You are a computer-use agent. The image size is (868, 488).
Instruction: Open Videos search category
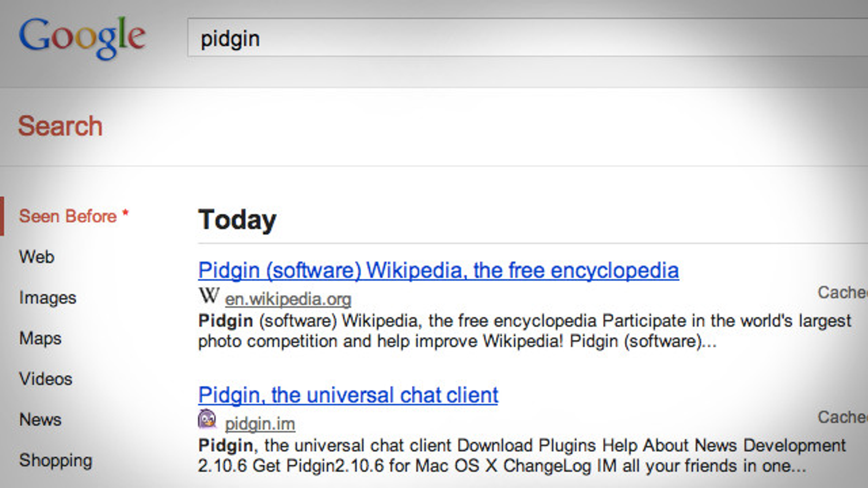pos(46,378)
